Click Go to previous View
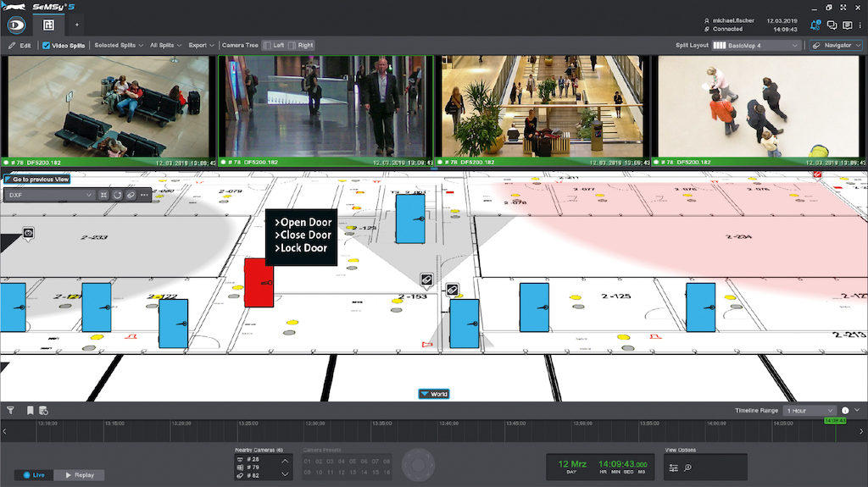The image size is (868, 487). (36, 180)
